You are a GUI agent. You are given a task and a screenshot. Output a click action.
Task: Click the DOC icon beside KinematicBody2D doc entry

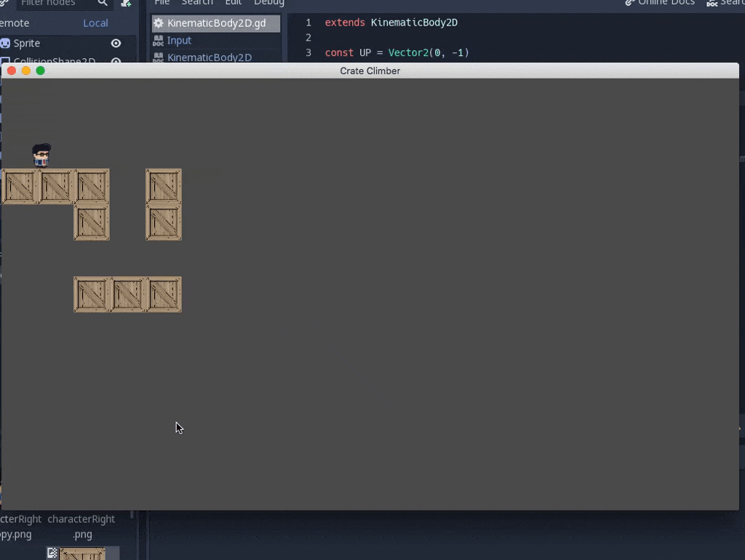[159, 57]
